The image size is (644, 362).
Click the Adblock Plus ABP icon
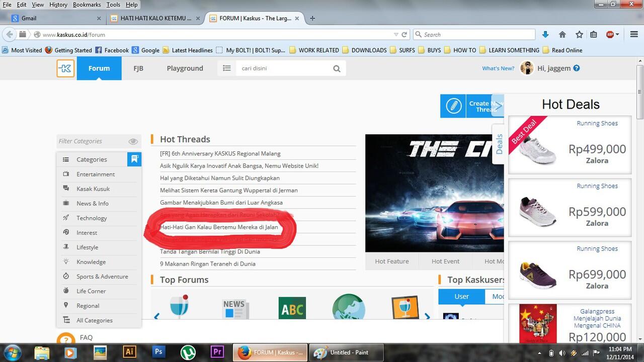point(610,34)
